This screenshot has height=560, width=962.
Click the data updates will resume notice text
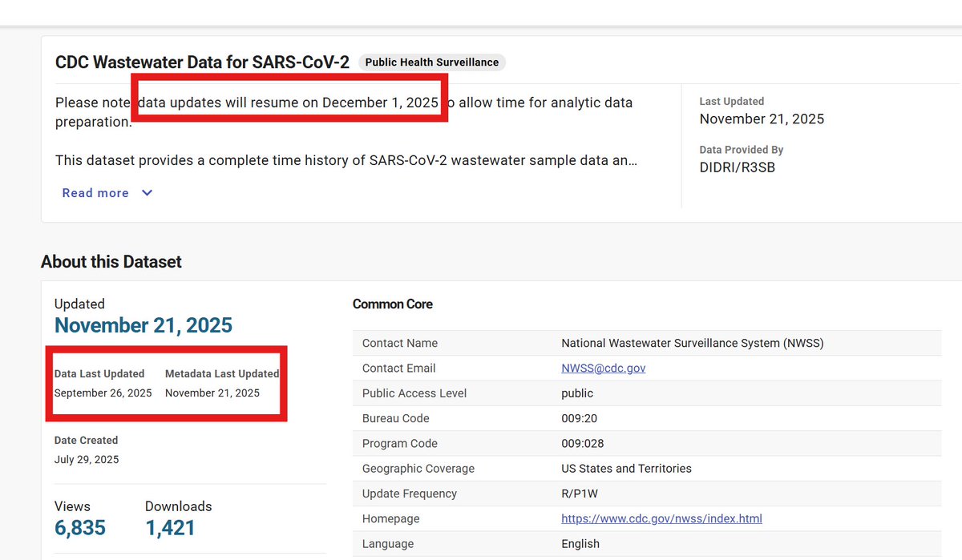[289, 103]
